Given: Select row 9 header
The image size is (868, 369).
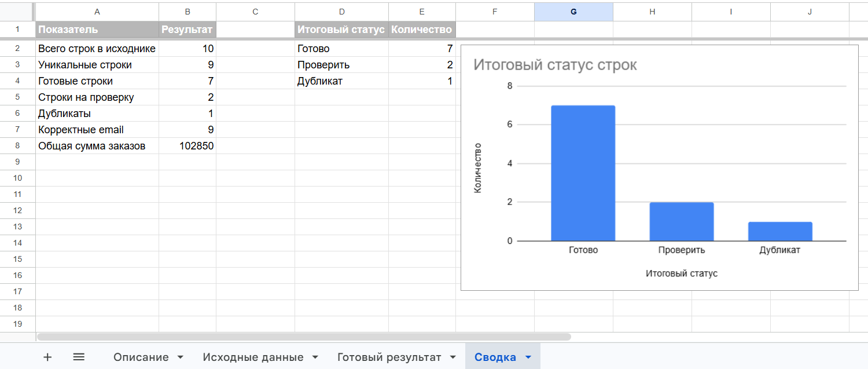Looking at the screenshot, I should point(17,162).
